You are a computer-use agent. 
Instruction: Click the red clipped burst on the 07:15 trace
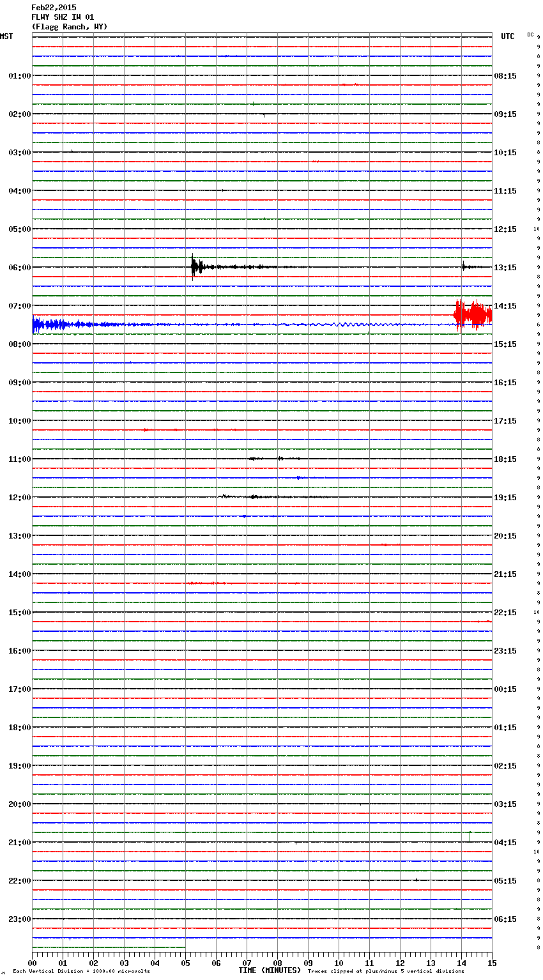(473, 314)
